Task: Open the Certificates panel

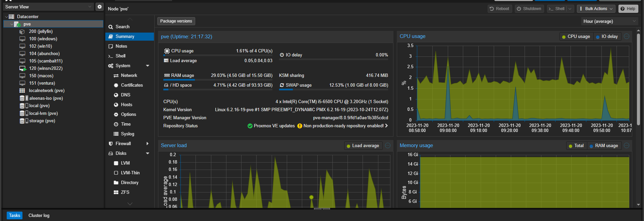Action: coord(131,85)
